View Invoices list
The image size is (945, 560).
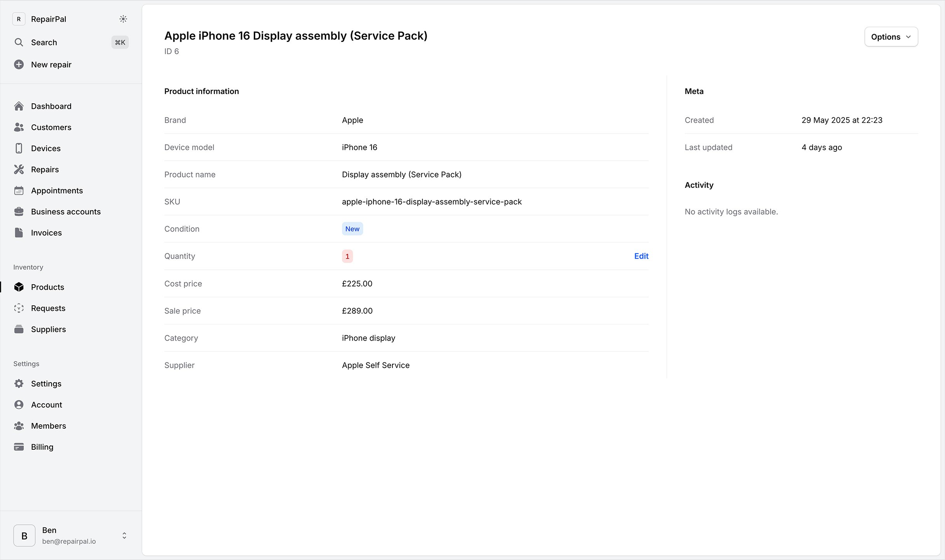(47, 233)
